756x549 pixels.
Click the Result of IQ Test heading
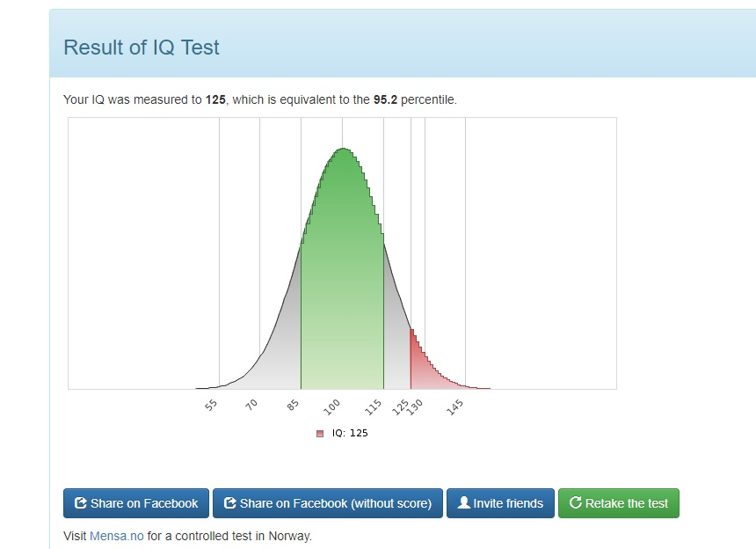coord(142,48)
